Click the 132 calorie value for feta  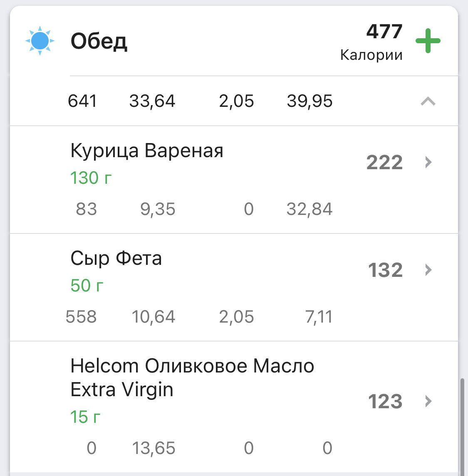(x=385, y=270)
